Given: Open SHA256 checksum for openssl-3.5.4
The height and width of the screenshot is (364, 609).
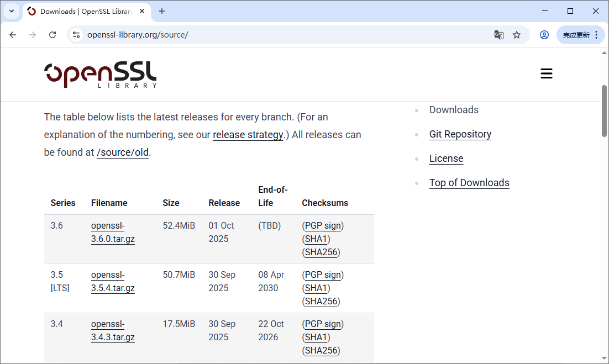Looking at the screenshot, I should (x=321, y=302).
